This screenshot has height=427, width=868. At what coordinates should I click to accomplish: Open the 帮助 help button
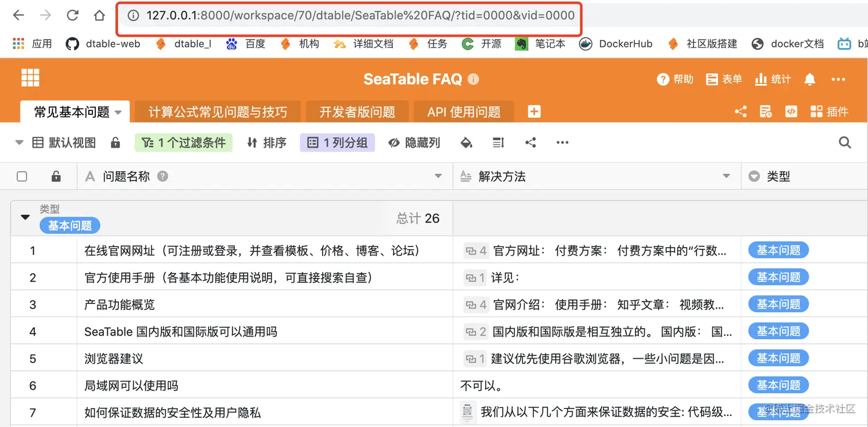click(675, 79)
